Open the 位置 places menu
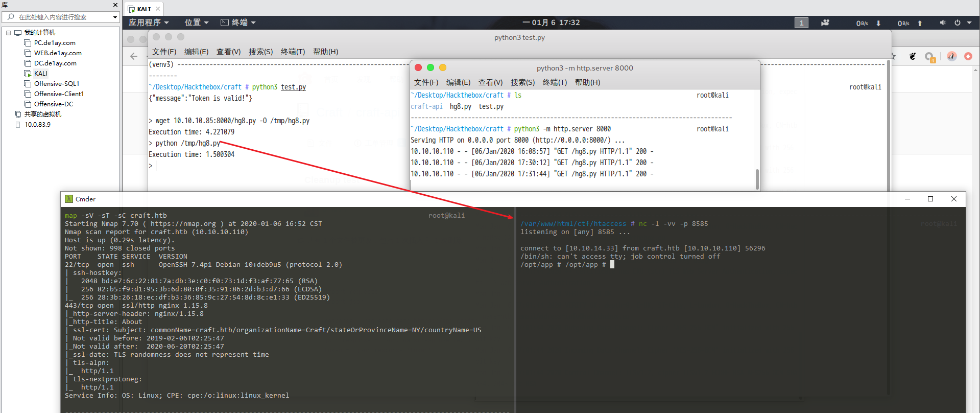Screen dimensions: 980x413 (x=197, y=22)
